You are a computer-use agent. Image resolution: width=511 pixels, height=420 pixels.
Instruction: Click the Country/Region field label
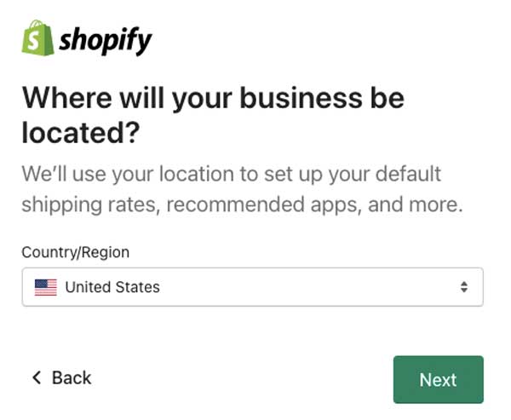[76, 252]
